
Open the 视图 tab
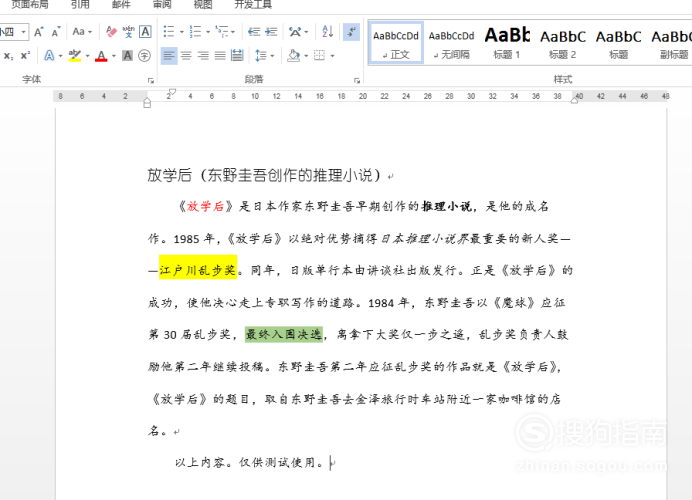[203, 4]
